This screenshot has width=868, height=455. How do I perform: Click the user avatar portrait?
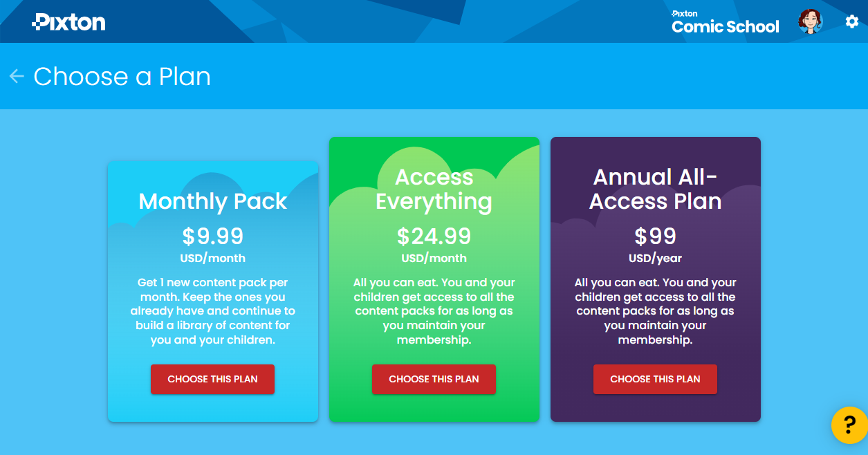(809, 21)
